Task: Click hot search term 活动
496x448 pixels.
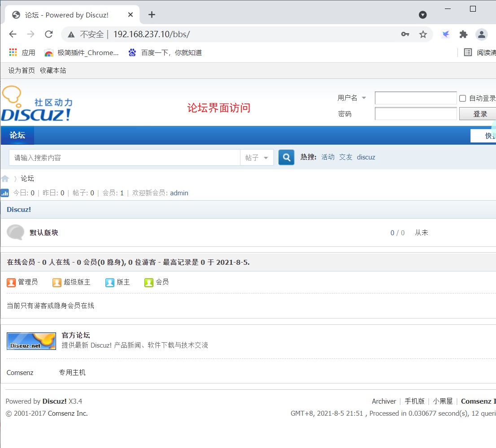Action: point(328,157)
